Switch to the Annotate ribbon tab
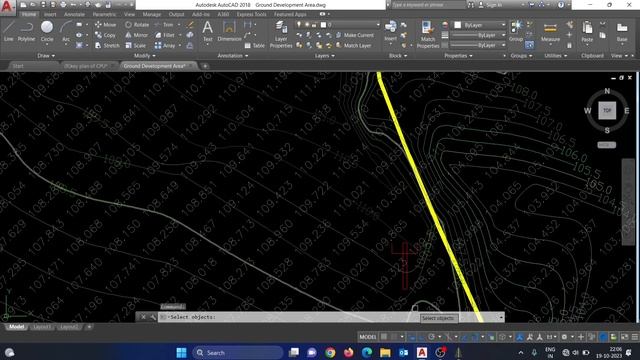The image size is (640, 360). pyautogui.click(x=74, y=14)
